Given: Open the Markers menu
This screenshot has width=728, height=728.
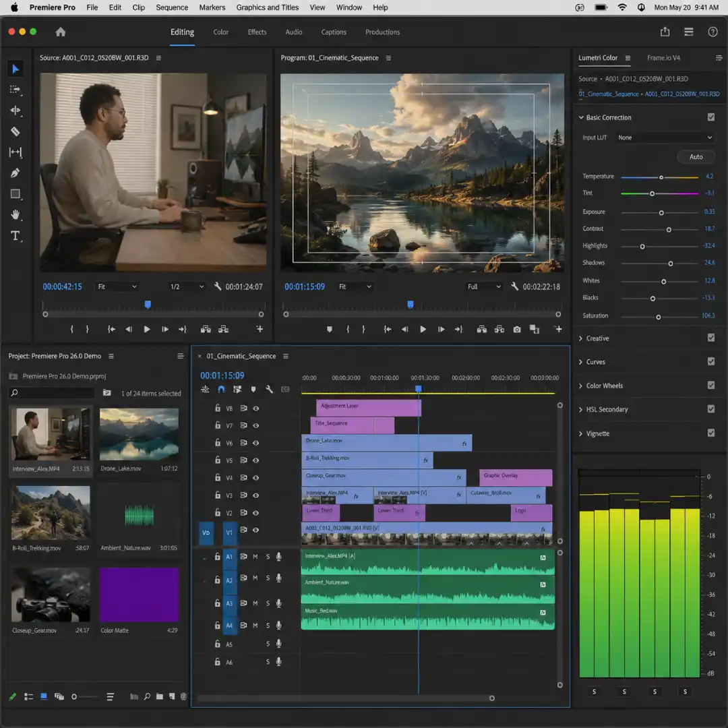Looking at the screenshot, I should [212, 7].
